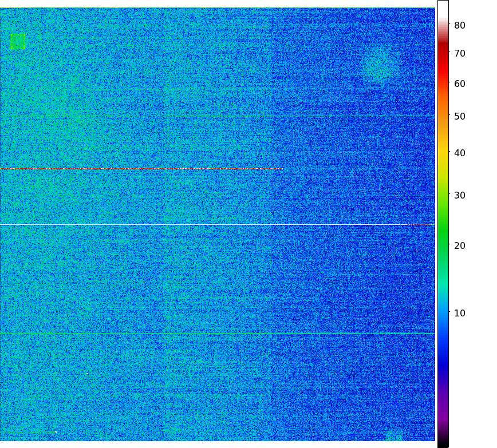Click the full-width white horizontal line
Screen dimensions: 497x448
coord(218,225)
